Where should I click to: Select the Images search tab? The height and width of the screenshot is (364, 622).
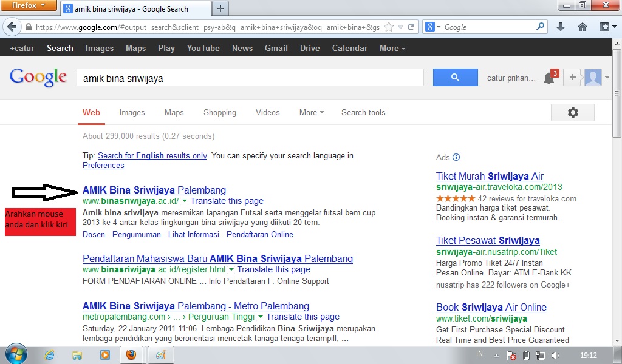(132, 112)
